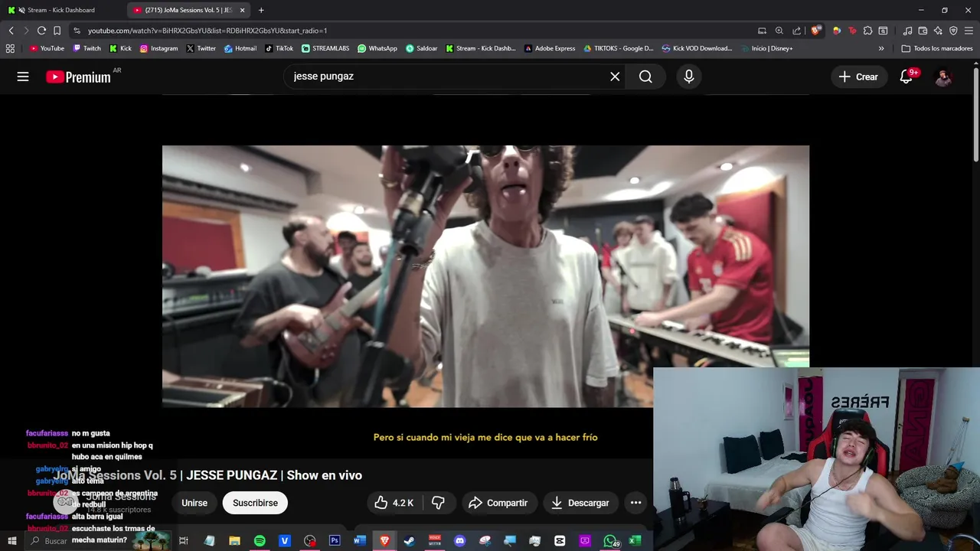Close the JoMa Sessions YouTube tab
Screen dimensions: 980x551
coord(243,10)
